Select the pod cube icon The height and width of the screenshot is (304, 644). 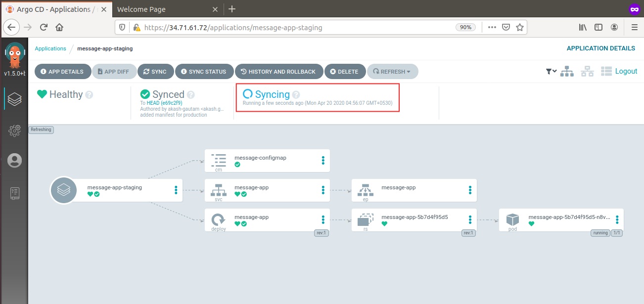pyautogui.click(x=512, y=219)
